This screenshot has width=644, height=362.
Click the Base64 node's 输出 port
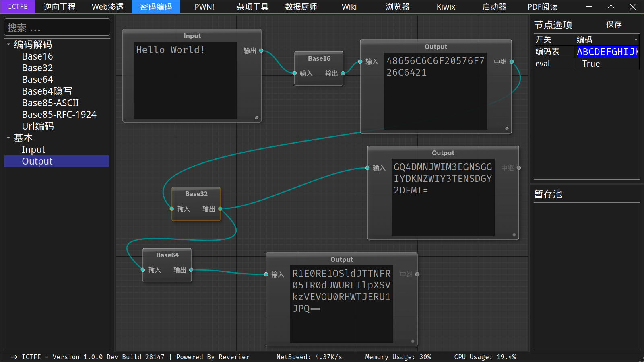tap(191, 270)
